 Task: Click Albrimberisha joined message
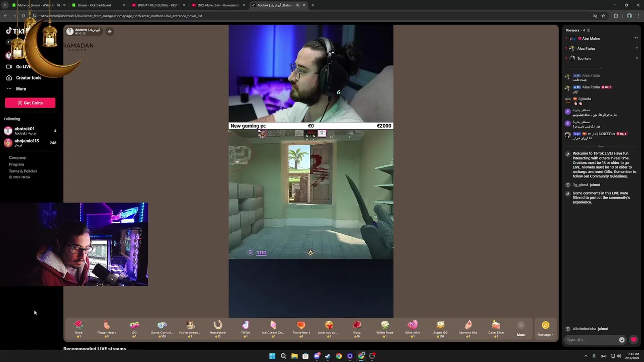pyautogui.click(x=590, y=329)
